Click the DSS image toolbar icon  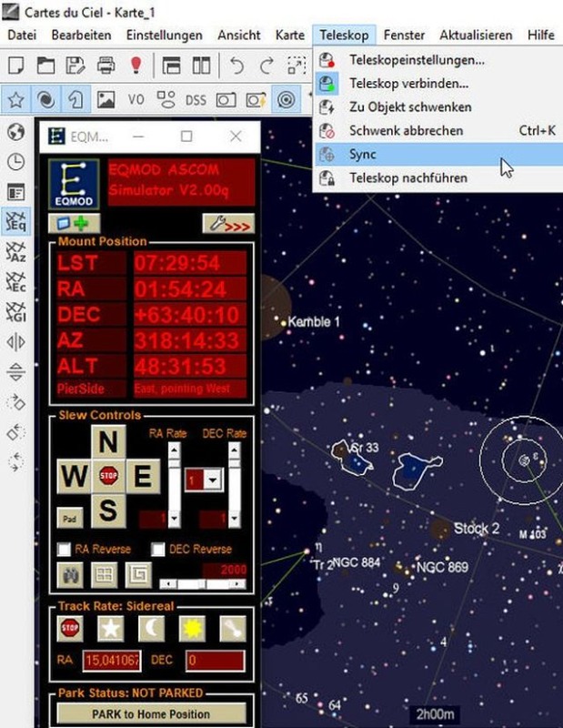(196, 100)
